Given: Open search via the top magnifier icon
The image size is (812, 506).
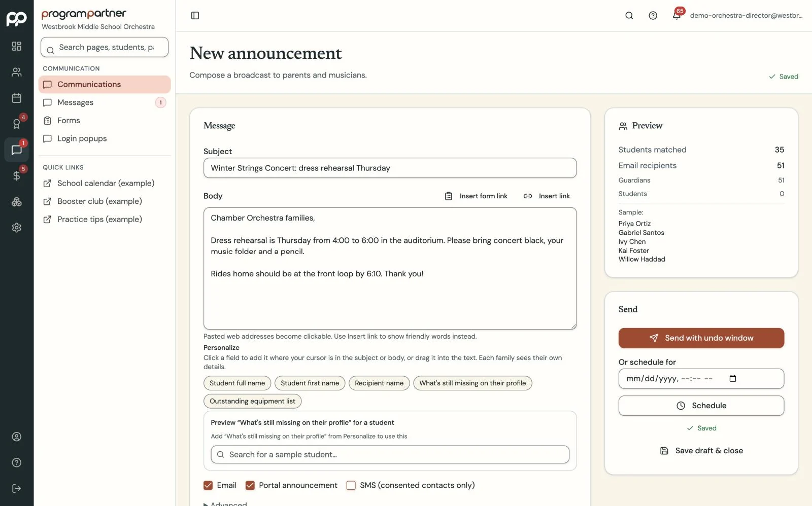Looking at the screenshot, I should coord(629,16).
